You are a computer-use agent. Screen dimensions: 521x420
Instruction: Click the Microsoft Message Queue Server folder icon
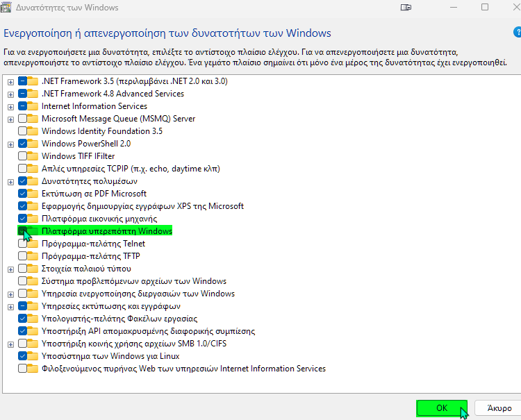tap(32, 119)
